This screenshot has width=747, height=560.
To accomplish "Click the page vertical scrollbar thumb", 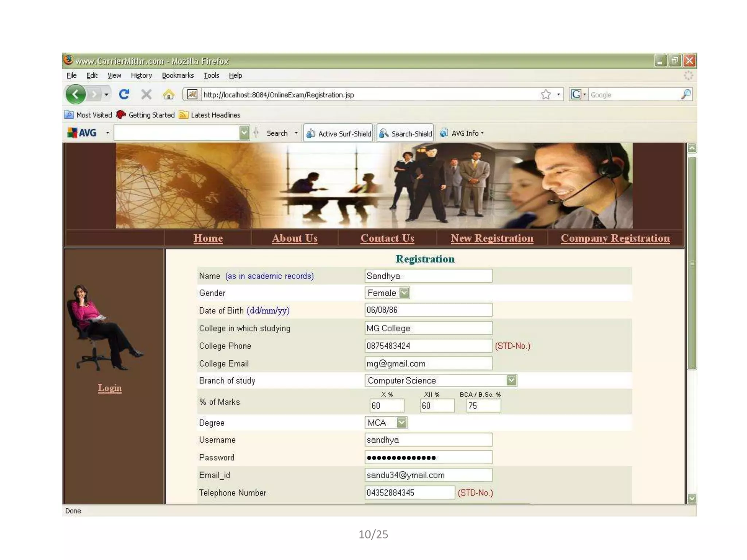I will pyautogui.click(x=692, y=262).
